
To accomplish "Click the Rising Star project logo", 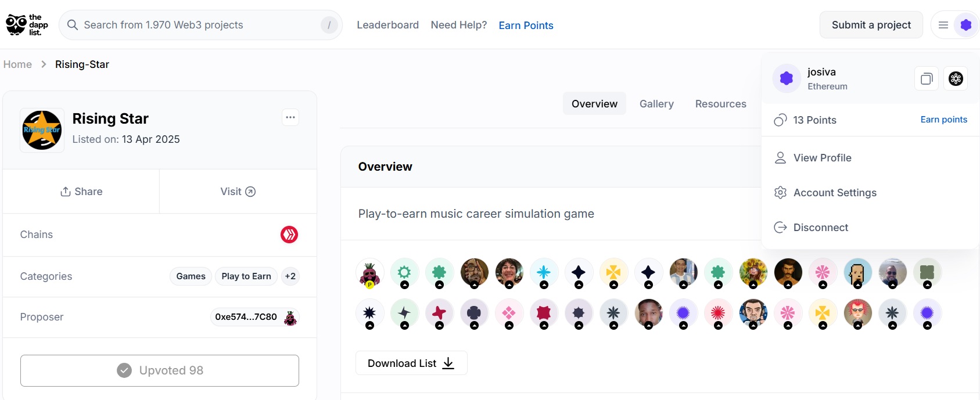I will tap(42, 130).
